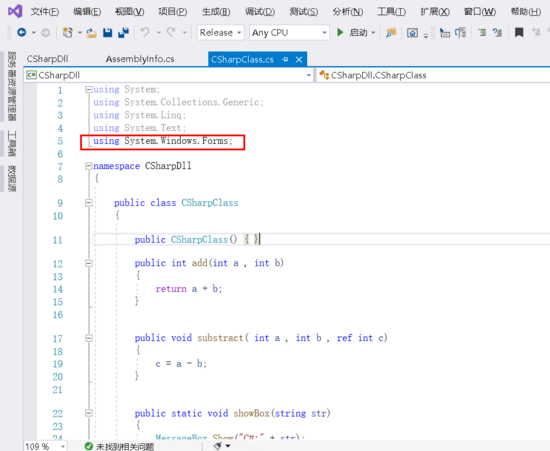Open the 编辑(E) menu
Screen dimensions: 550x451
(x=87, y=12)
